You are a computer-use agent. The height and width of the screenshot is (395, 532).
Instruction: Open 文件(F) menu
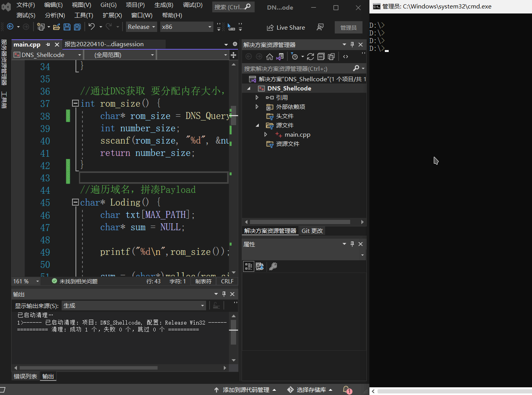pyautogui.click(x=26, y=5)
